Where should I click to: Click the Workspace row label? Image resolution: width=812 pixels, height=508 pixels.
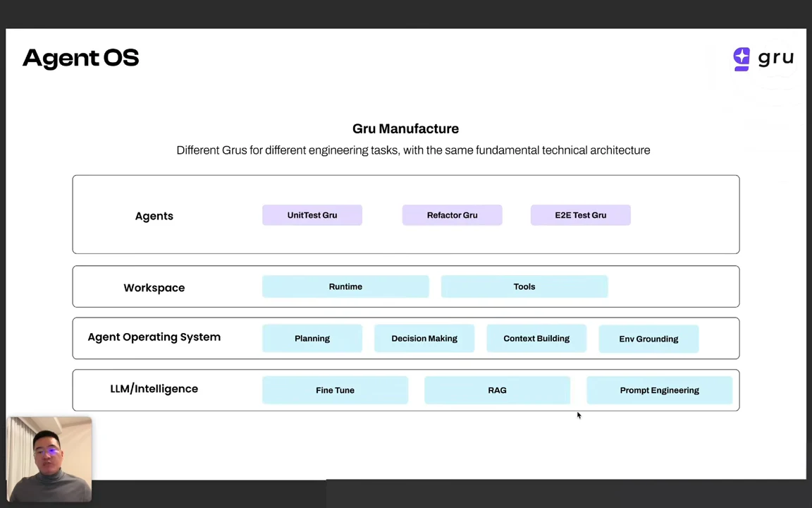pos(154,288)
